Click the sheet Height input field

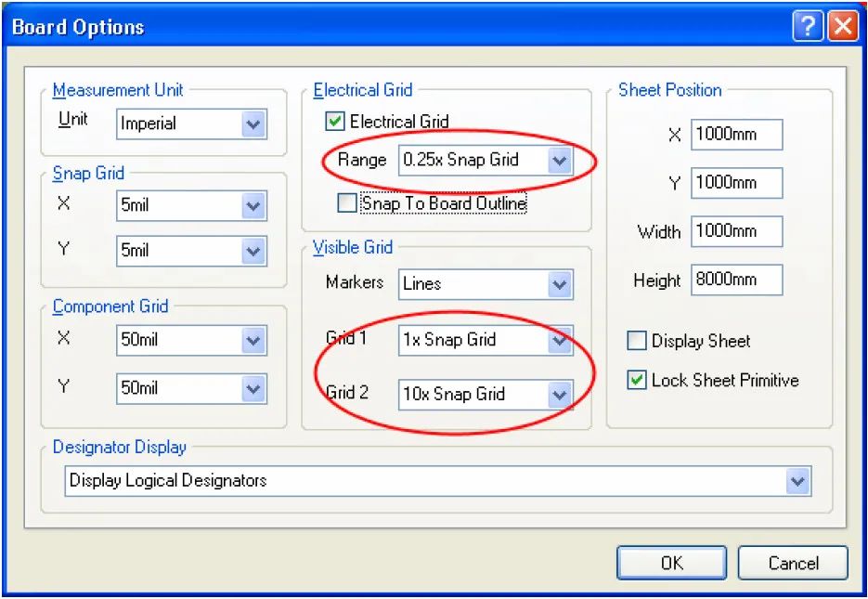pos(737,280)
